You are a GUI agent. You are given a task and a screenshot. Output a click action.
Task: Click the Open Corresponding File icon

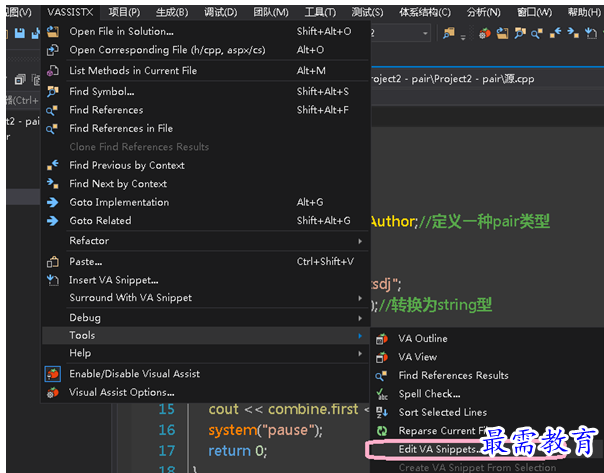[53, 50]
